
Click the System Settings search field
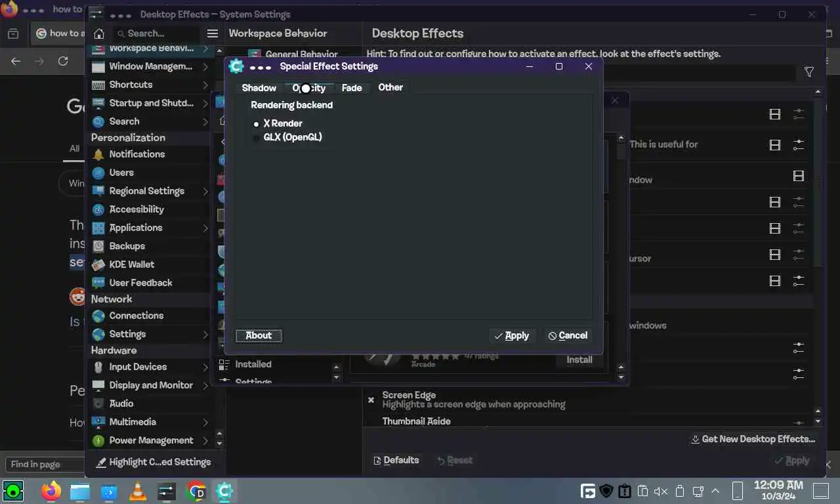tap(156, 33)
